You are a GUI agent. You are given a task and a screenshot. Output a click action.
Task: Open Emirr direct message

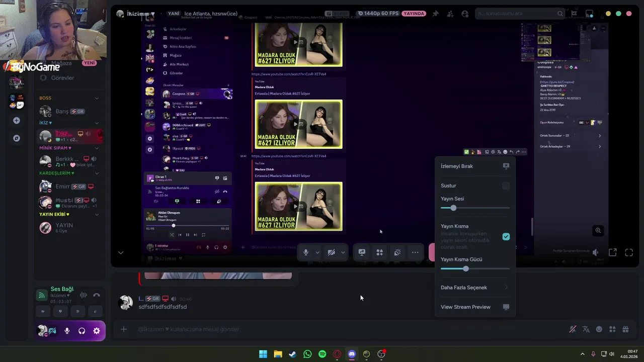click(x=69, y=187)
